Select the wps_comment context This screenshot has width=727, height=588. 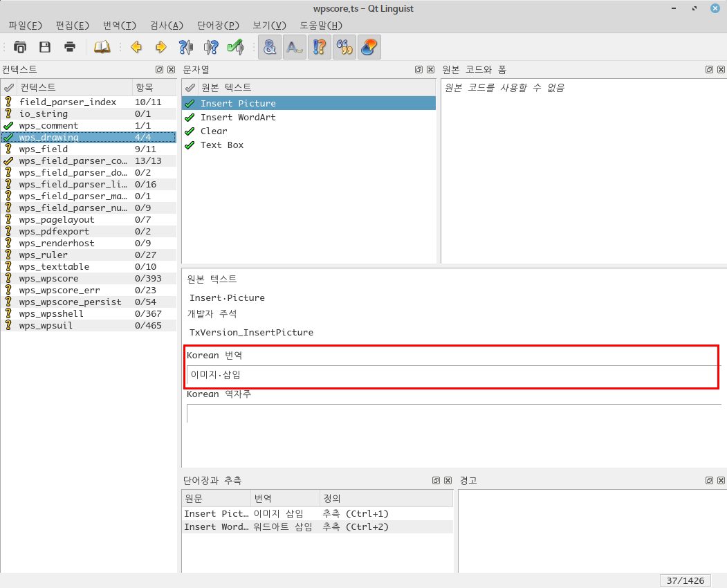tap(89, 126)
